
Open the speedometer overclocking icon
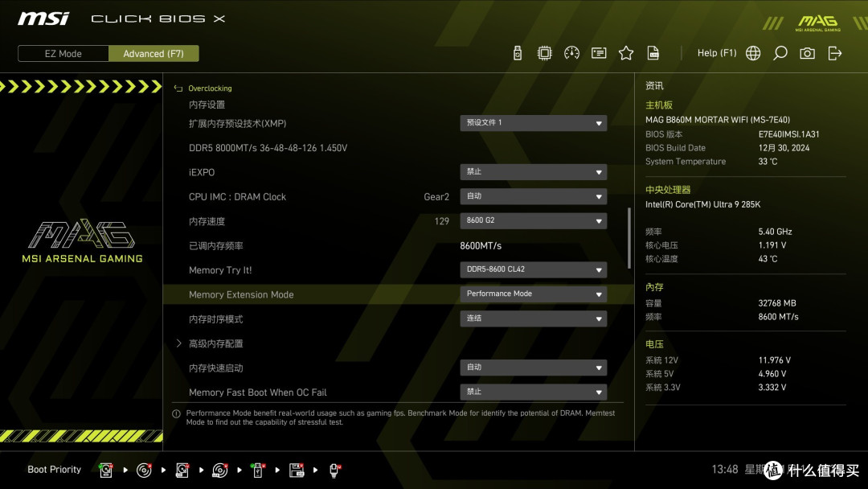click(x=572, y=53)
